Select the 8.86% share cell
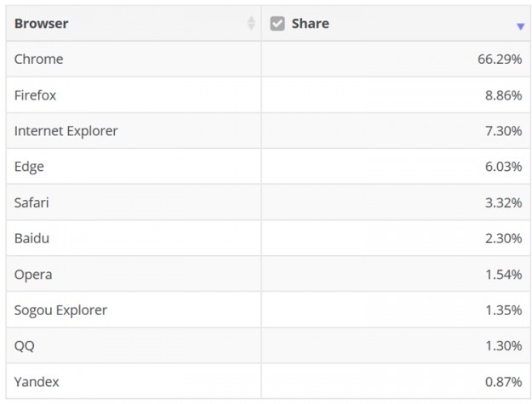Screen dimensions: 532x404 (x=503, y=95)
